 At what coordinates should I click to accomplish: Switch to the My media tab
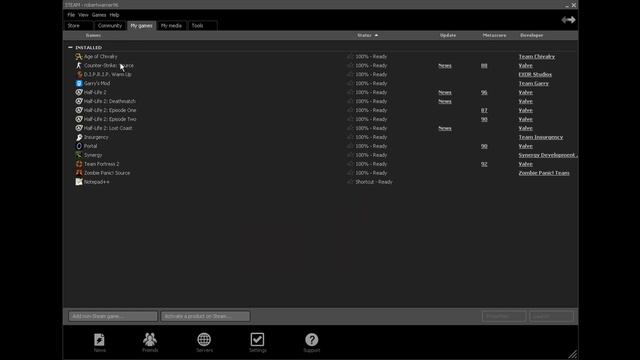[x=171, y=26]
